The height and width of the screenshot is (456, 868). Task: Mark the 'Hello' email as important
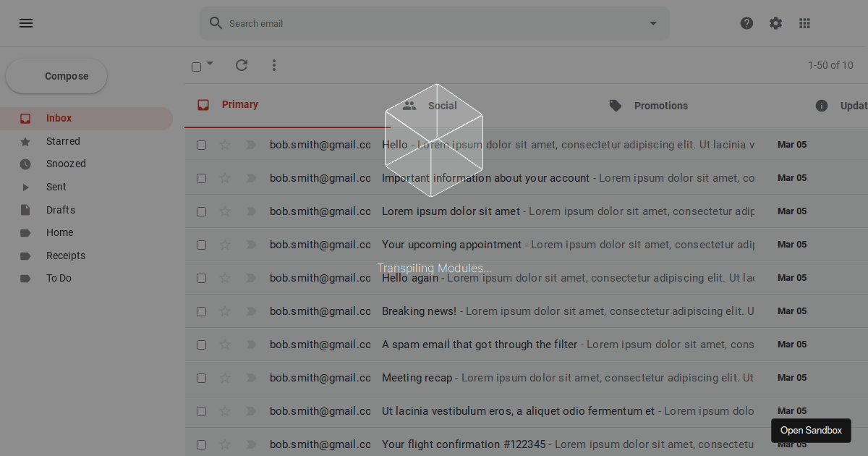[x=251, y=145]
